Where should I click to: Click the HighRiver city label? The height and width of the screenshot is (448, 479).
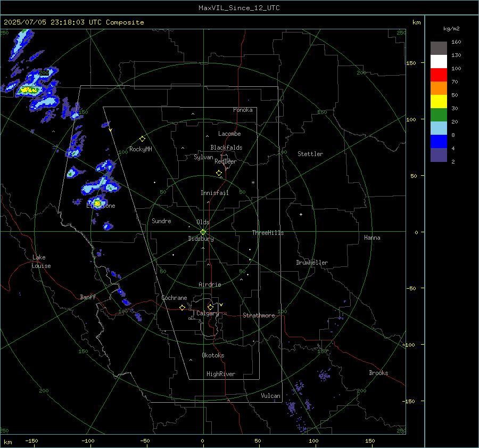coord(221,374)
